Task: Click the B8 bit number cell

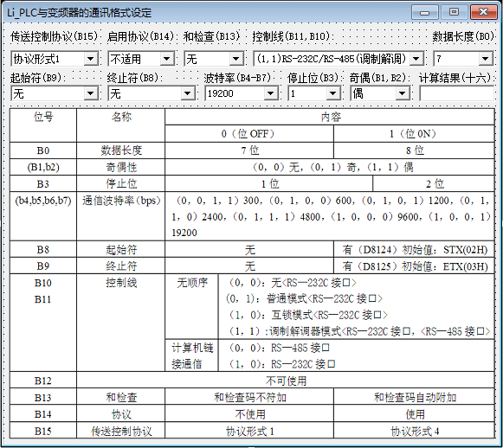Action: (x=43, y=250)
